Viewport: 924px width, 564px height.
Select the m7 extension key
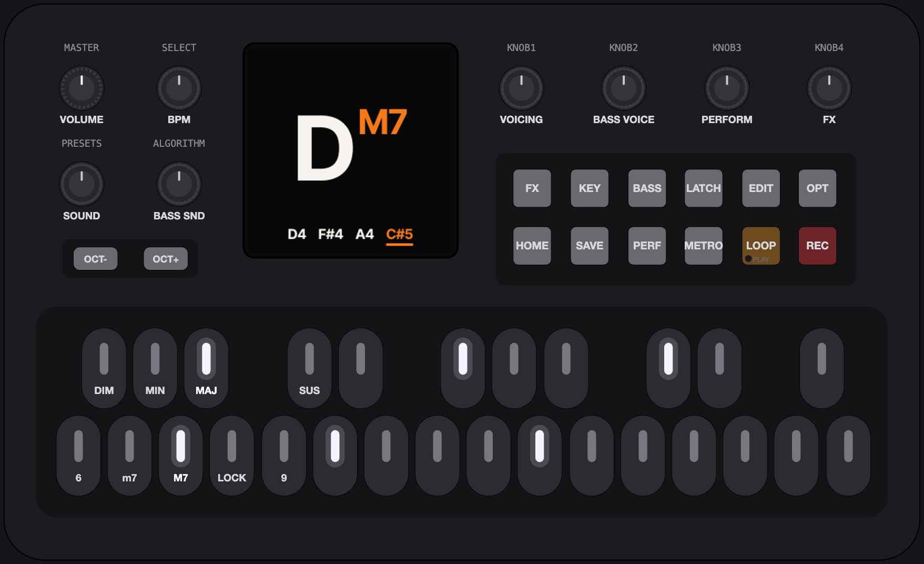(129, 456)
